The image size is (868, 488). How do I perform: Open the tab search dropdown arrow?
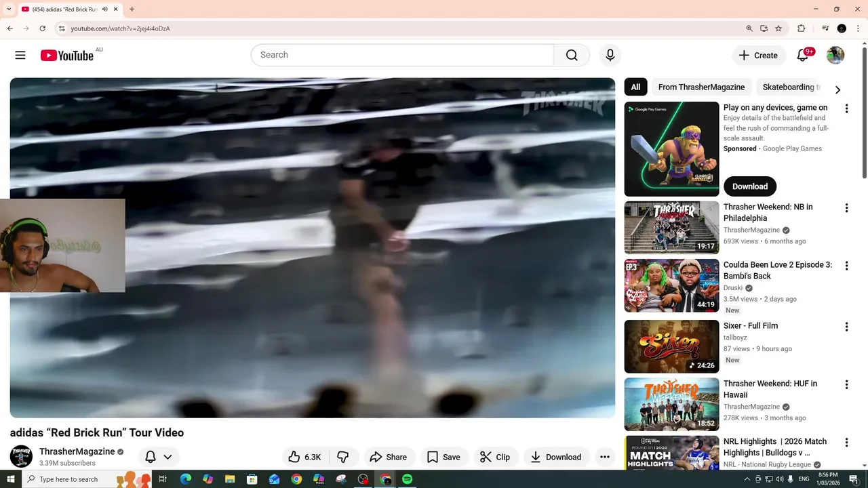pyautogui.click(x=9, y=9)
